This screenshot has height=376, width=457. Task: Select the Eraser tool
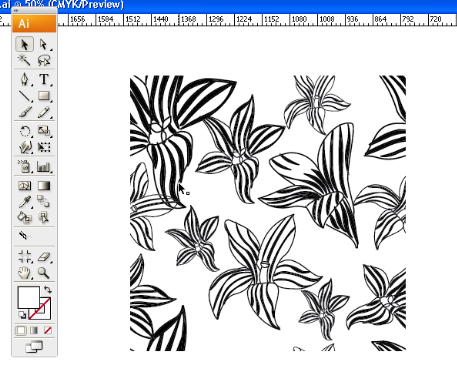coord(44,257)
